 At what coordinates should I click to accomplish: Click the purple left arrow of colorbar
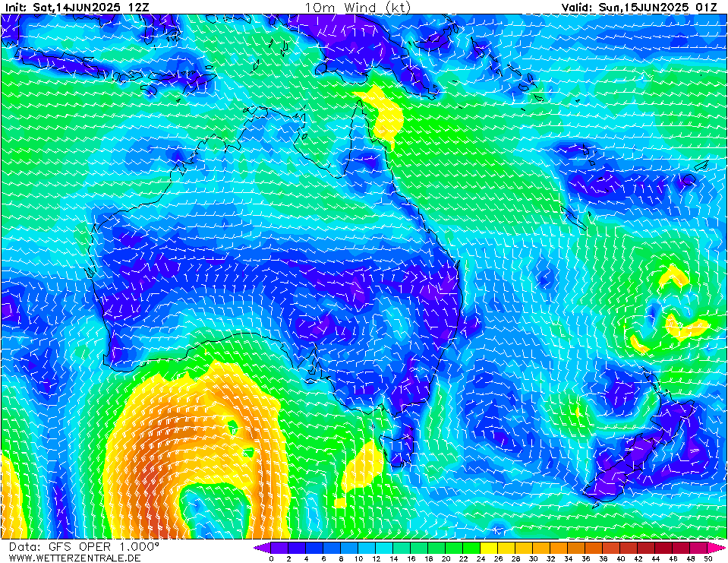[262, 547]
